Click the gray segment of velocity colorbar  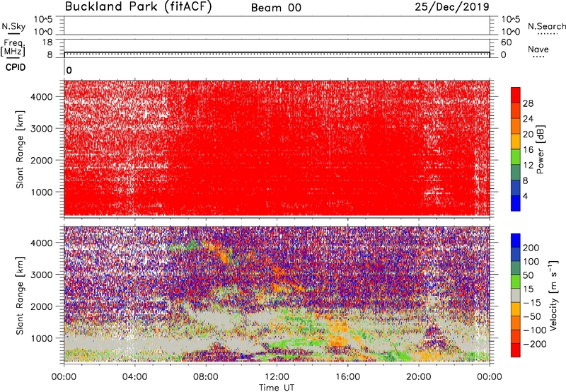(516, 296)
